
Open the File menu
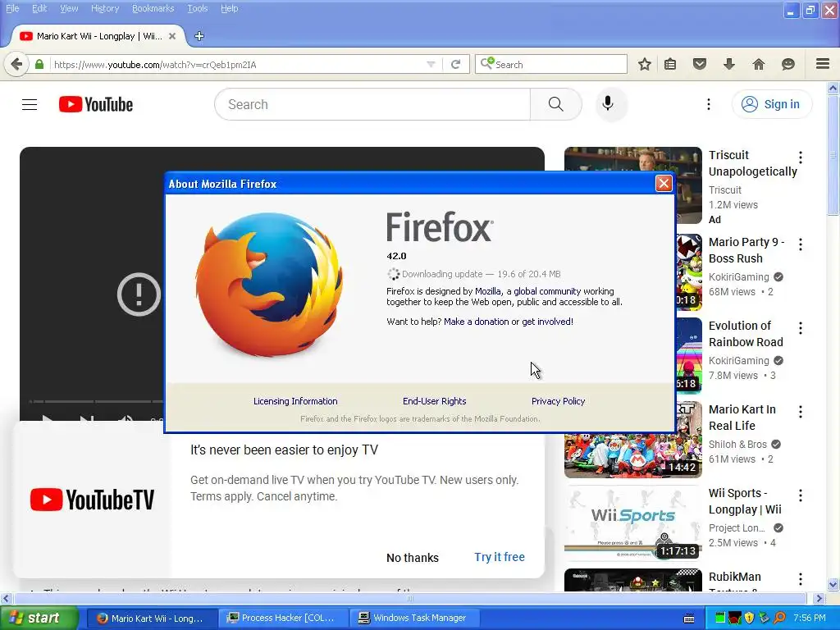click(12, 8)
